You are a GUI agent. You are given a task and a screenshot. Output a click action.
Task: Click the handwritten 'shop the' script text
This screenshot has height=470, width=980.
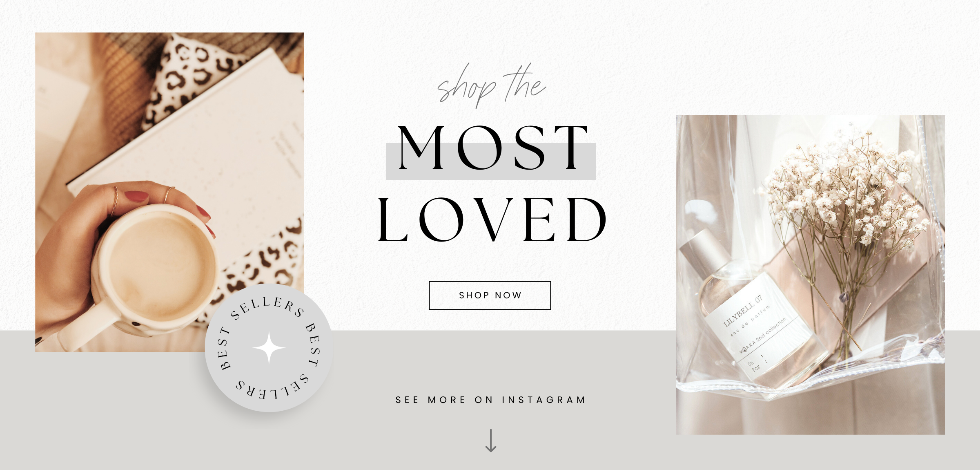click(491, 85)
